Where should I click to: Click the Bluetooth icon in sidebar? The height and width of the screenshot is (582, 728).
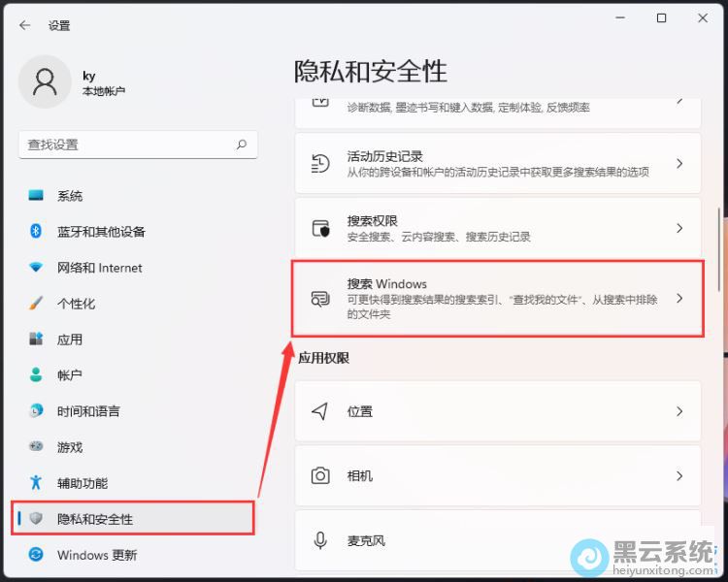(36, 232)
